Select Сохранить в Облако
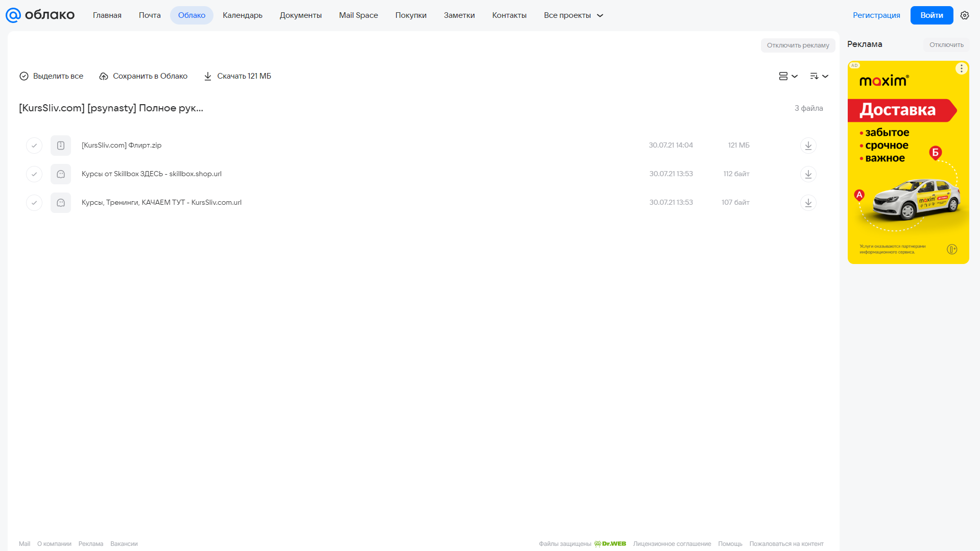 point(144,76)
